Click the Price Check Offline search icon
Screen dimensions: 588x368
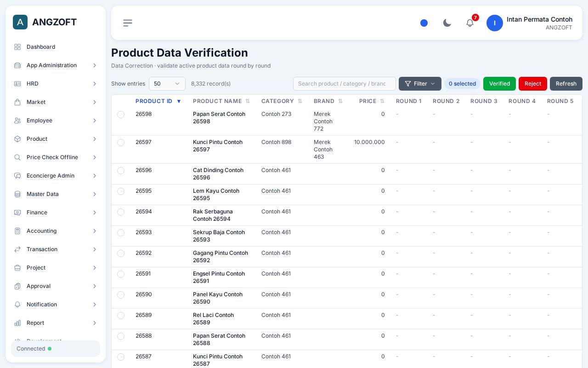(17, 157)
